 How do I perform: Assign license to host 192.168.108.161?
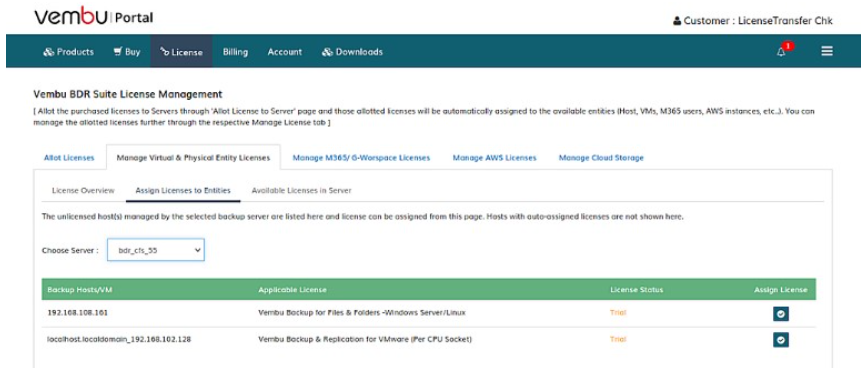(781, 314)
